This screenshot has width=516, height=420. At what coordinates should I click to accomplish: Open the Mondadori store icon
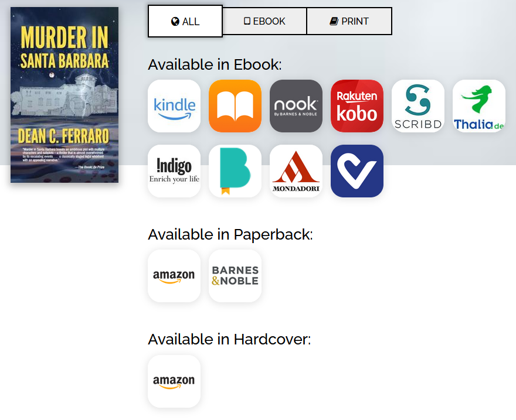tap(296, 171)
